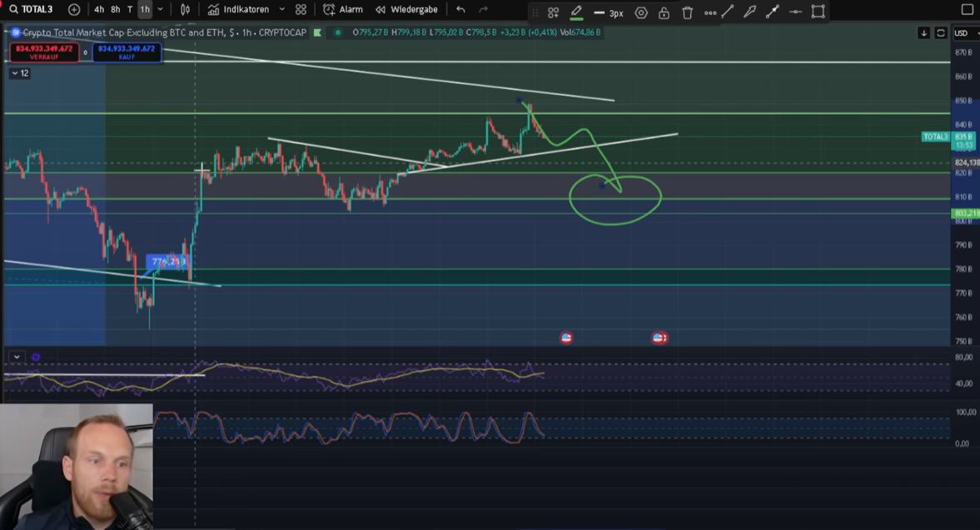
Task: Select the rectangle shape tool
Action: pyautogui.click(x=818, y=12)
